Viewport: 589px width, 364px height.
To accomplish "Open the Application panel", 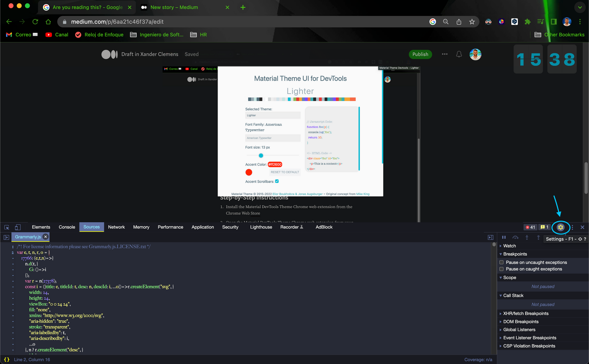I will [x=202, y=227].
